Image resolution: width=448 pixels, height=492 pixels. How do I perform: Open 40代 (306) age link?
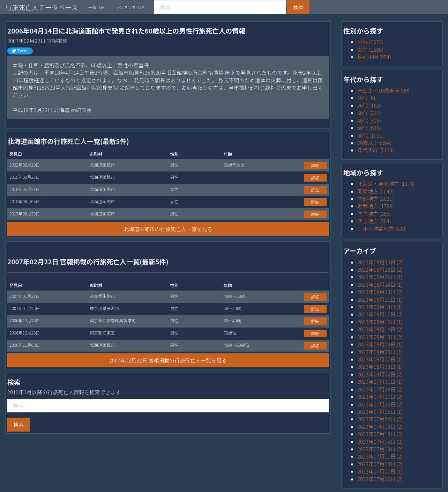[x=369, y=120]
